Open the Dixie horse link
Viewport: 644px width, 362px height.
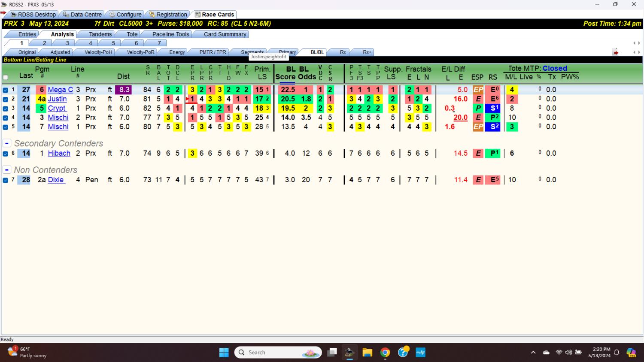point(56,180)
